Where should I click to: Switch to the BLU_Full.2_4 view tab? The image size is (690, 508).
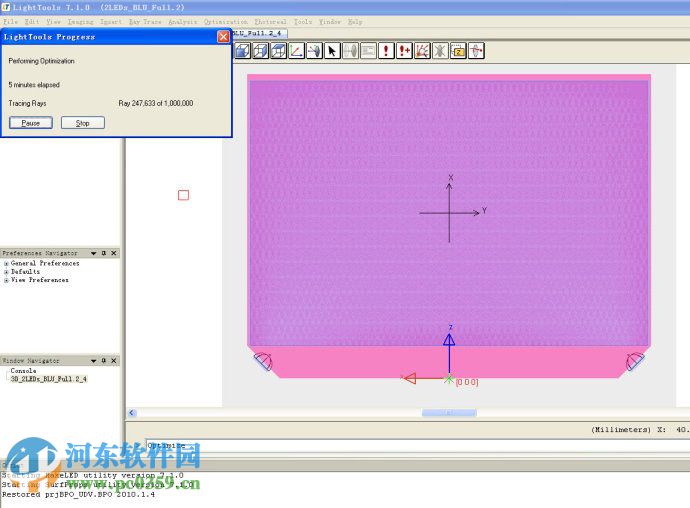pyautogui.click(x=260, y=33)
